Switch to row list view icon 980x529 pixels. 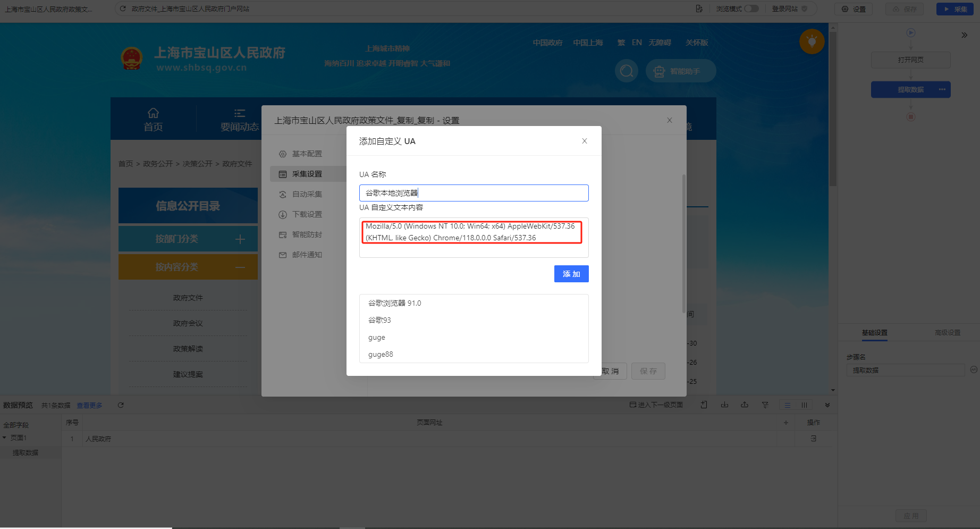pos(788,405)
